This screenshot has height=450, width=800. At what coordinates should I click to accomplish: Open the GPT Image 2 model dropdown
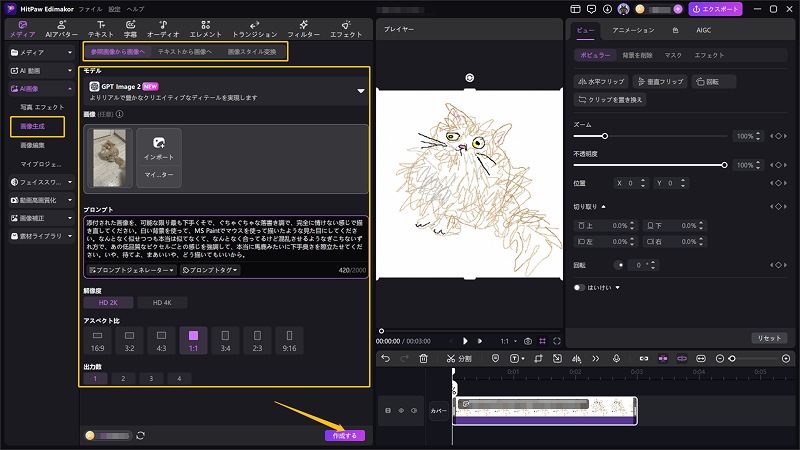(361, 91)
